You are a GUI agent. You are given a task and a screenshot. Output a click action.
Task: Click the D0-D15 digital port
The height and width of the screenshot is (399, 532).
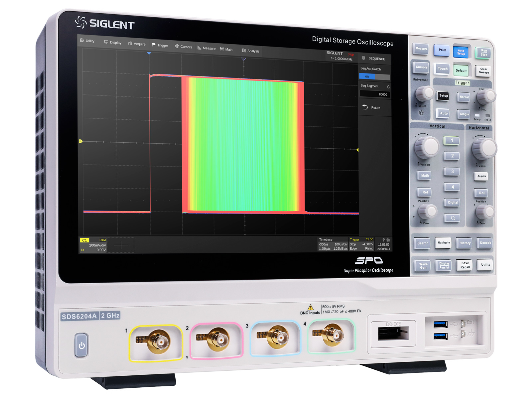pos(393,334)
